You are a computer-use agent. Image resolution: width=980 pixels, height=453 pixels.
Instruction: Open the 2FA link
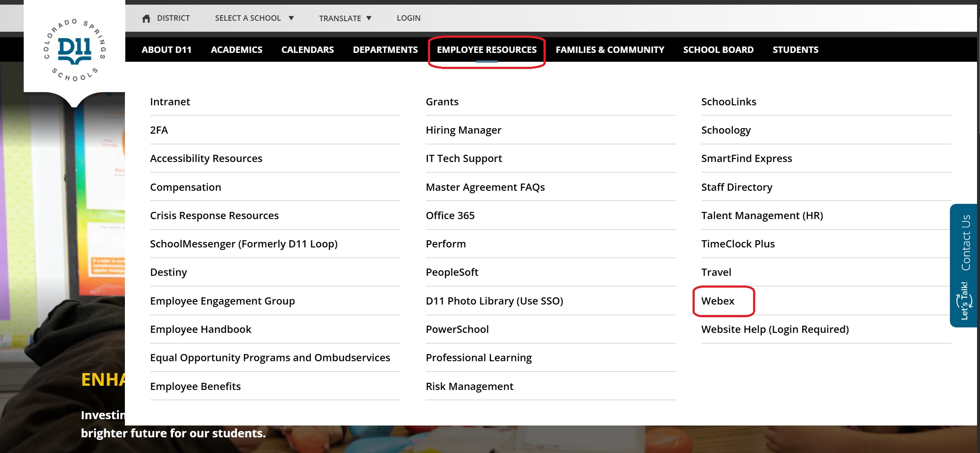click(159, 130)
